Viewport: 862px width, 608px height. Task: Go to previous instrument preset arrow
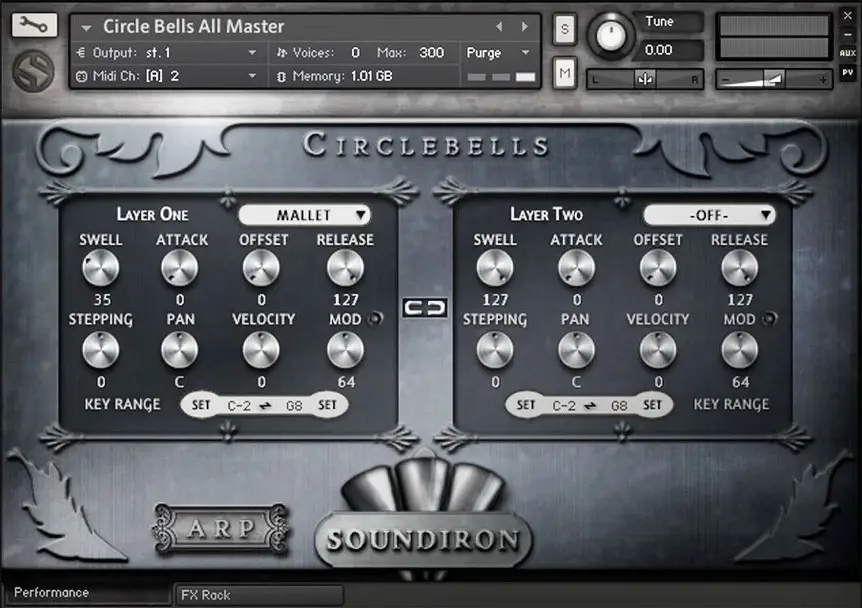pos(499,26)
